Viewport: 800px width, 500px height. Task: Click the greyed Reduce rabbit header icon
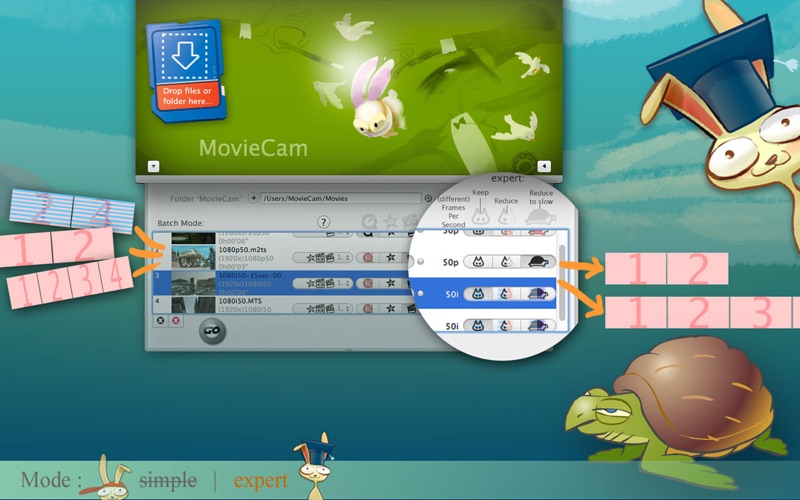click(506, 216)
